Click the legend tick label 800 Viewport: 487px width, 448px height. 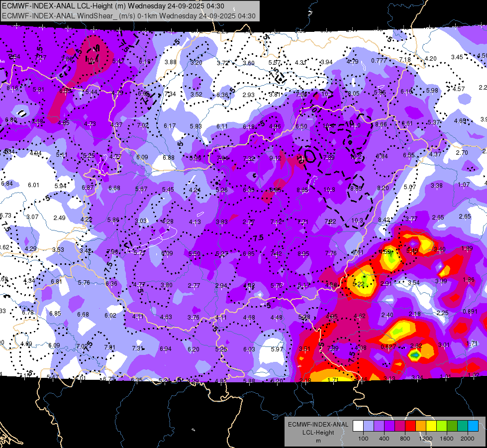point(405,439)
